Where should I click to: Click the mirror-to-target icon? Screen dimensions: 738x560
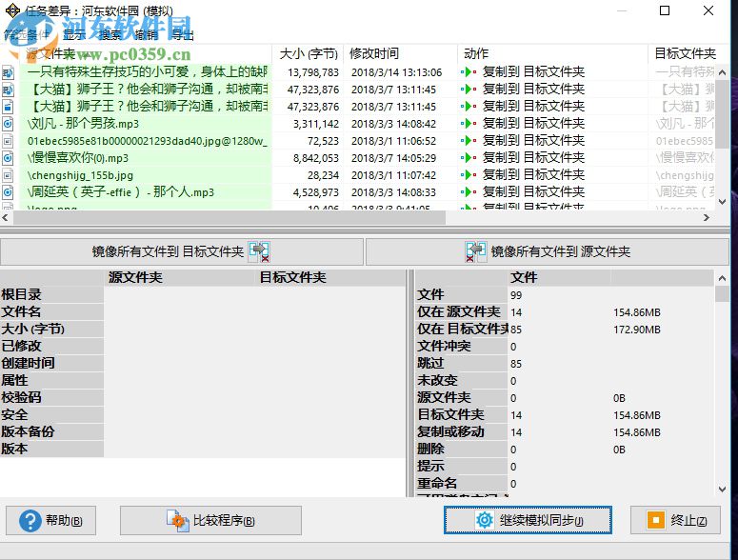click(259, 251)
